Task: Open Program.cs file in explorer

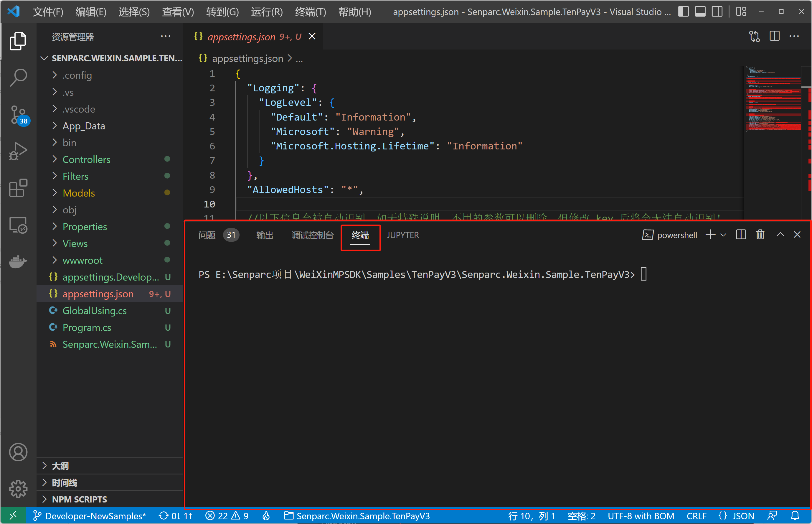Action: (x=110, y=327)
